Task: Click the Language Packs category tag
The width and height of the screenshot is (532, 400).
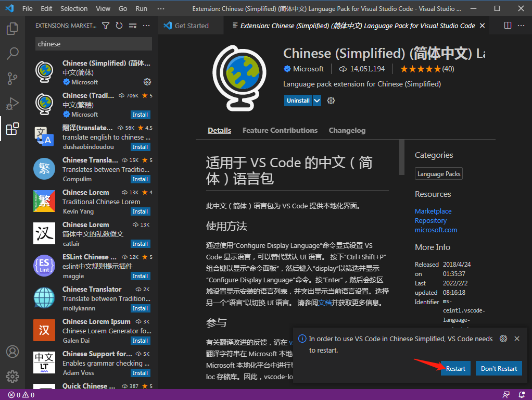Action: point(439,173)
